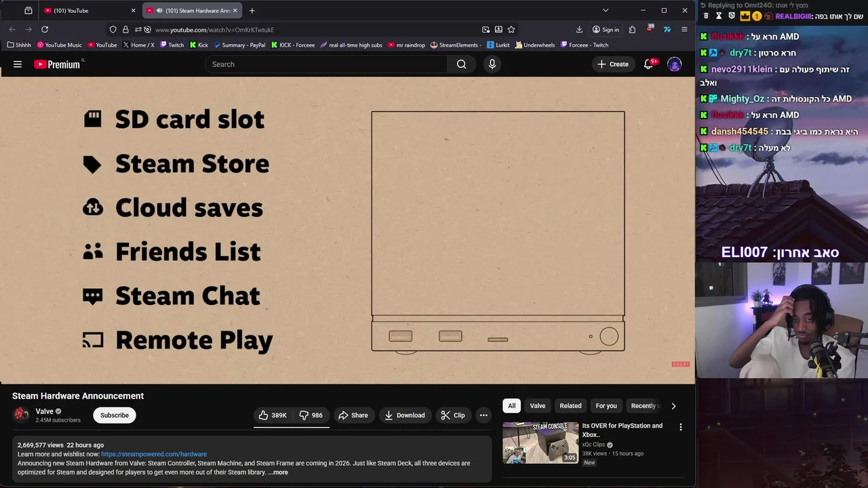Viewport: 868px width, 488px height.
Task: Click the site padlock icon
Action: (x=125, y=29)
